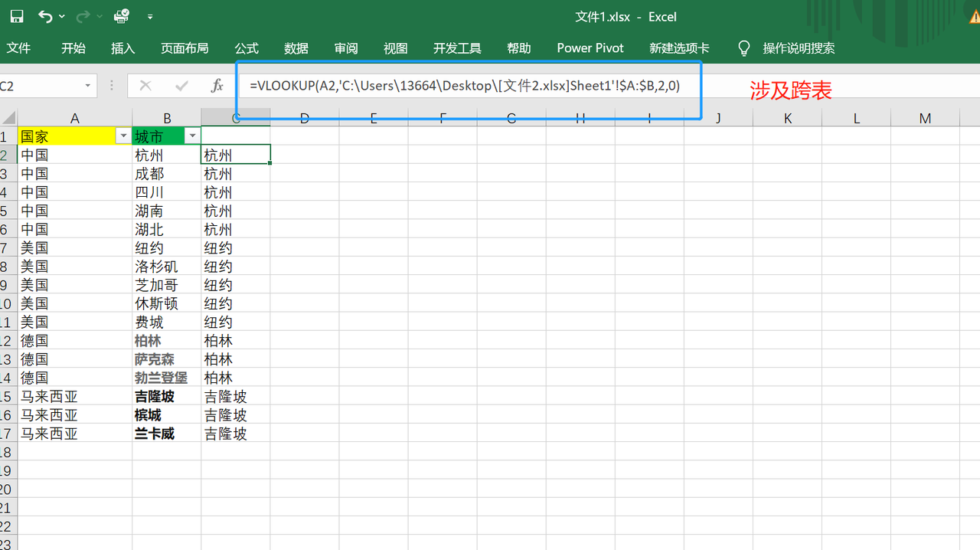980x550 pixels.
Task: Click the quick print preview icon
Action: tap(121, 16)
